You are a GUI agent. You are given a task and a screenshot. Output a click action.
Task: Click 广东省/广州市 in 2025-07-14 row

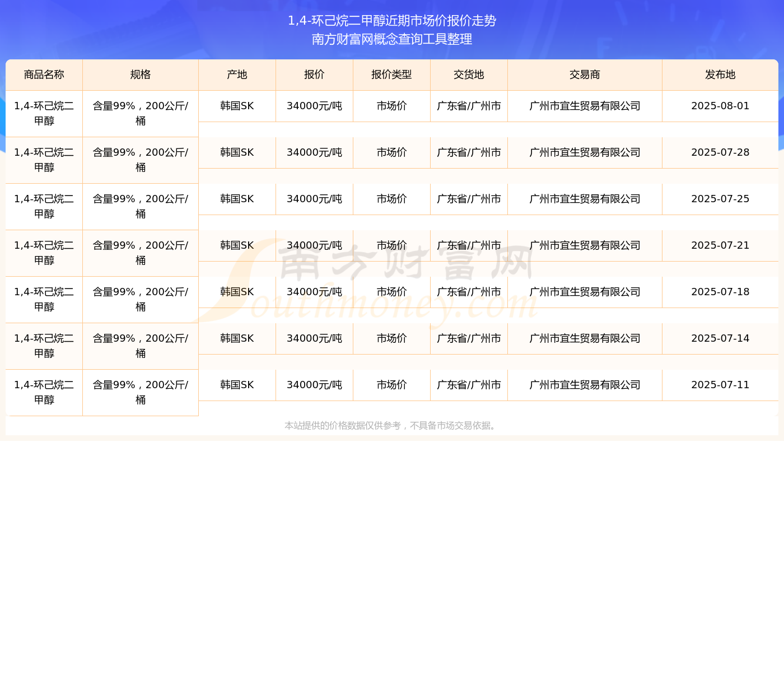click(469, 338)
